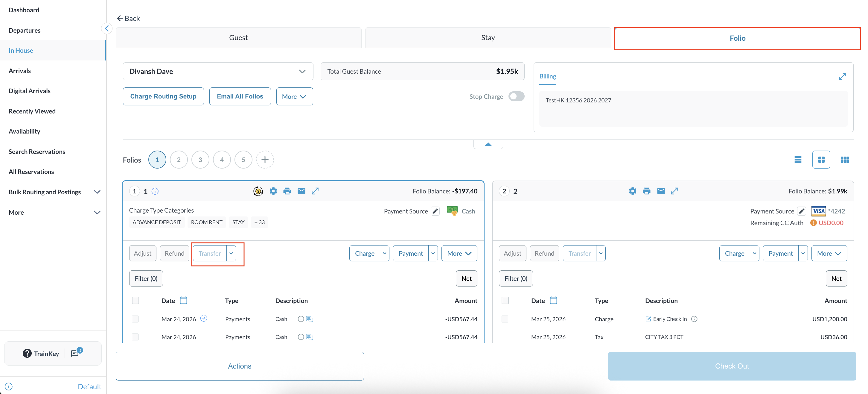Click the print icon in folio 1

click(x=287, y=191)
